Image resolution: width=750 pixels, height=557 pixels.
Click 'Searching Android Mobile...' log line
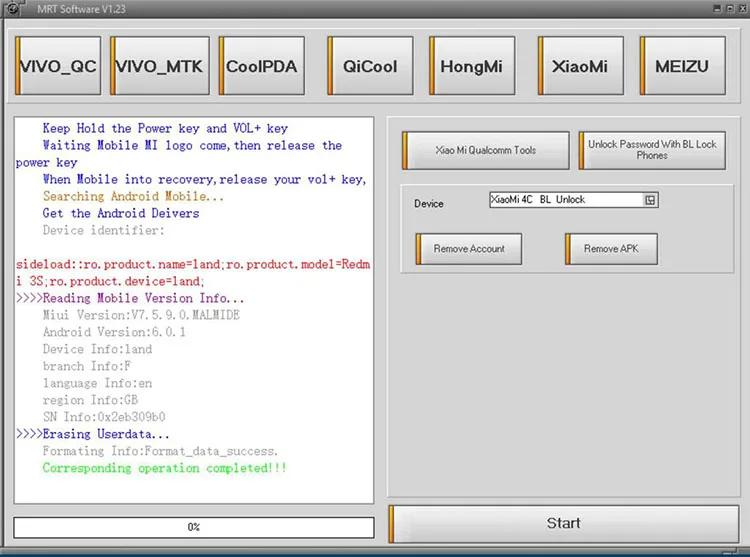(x=133, y=196)
